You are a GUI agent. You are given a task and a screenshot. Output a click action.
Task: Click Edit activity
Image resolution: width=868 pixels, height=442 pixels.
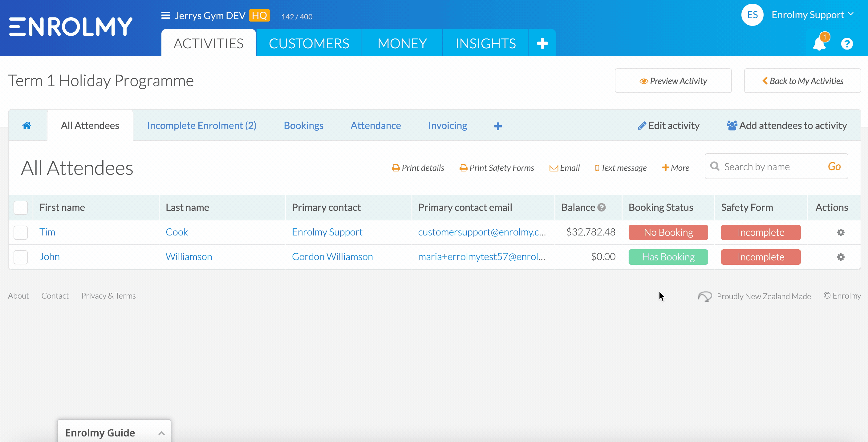[x=669, y=126]
